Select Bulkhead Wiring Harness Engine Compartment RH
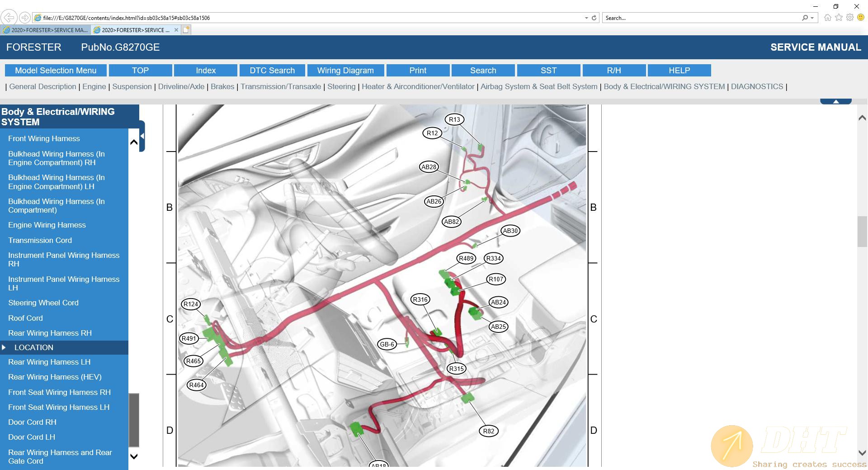868x470 pixels. 57,158
